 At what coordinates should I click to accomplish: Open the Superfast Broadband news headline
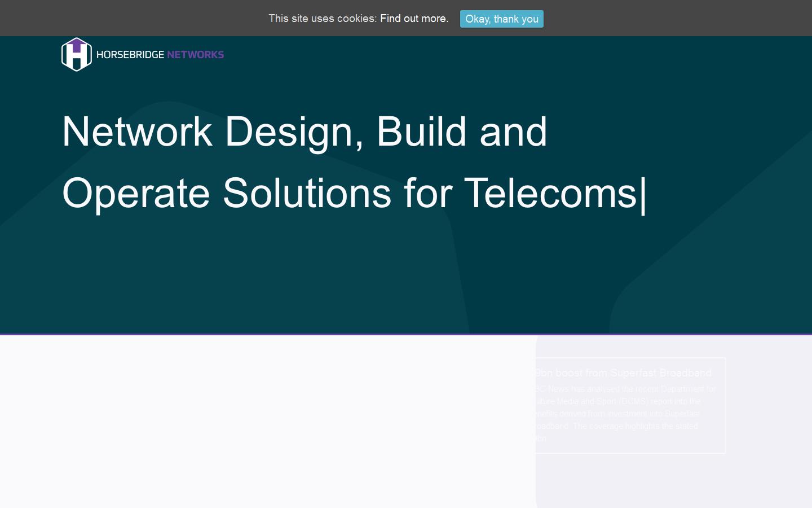623,373
